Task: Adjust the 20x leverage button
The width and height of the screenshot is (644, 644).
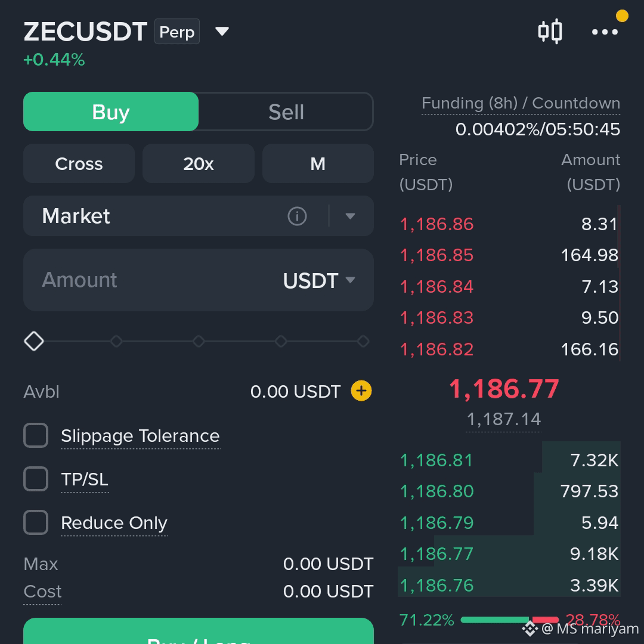Action: [199, 163]
